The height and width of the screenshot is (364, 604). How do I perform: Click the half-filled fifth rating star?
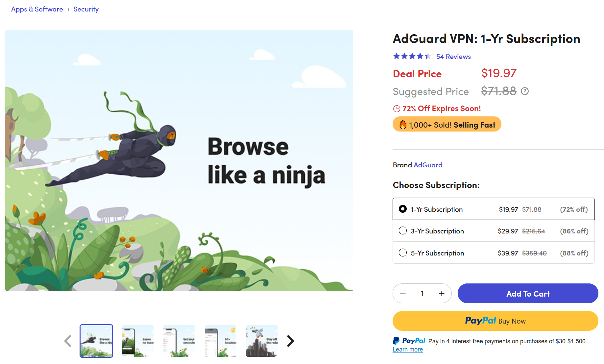click(428, 56)
